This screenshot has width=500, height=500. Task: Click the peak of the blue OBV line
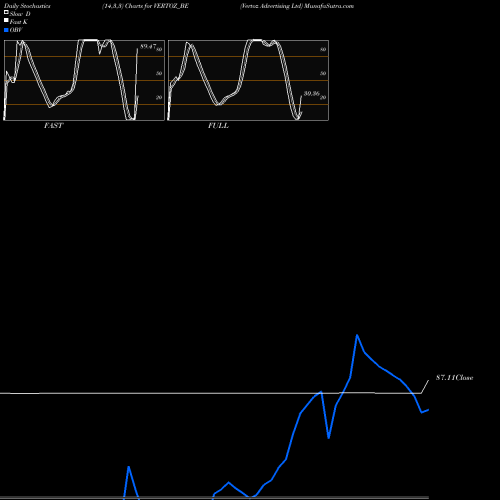click(357, 335)
